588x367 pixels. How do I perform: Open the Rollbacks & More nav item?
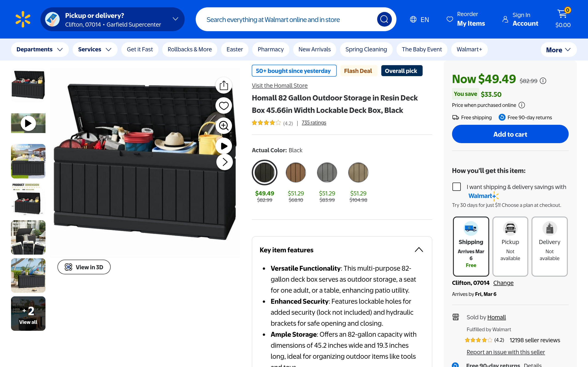(189, 50)
